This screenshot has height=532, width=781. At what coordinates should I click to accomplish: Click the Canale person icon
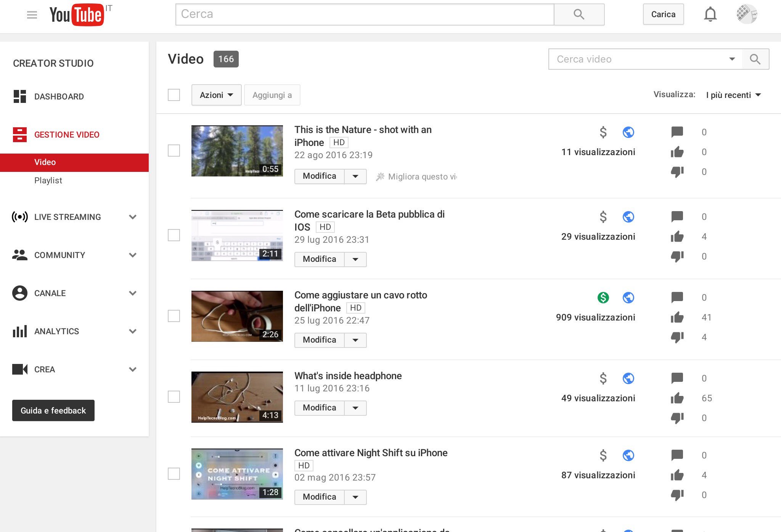click(20, 293)
